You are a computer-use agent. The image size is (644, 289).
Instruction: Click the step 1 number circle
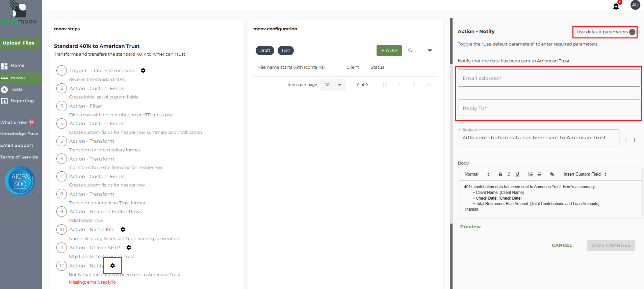point(61,70)
